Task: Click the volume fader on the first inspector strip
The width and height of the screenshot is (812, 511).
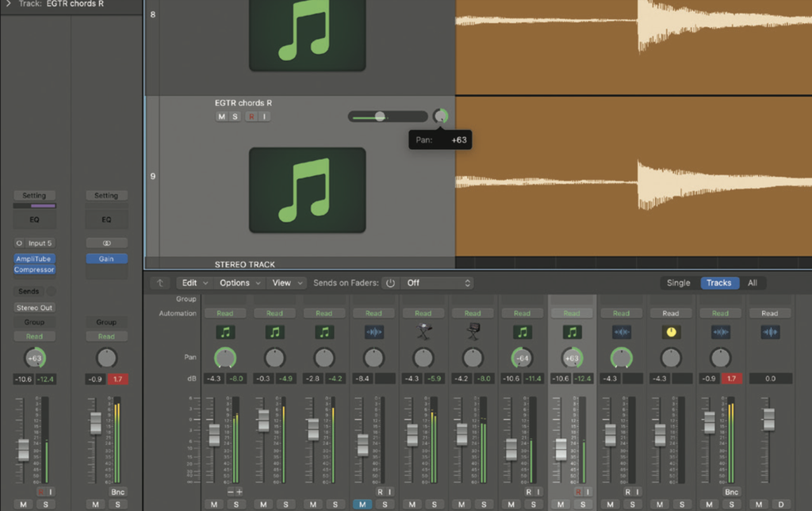Action: point(23,449)
